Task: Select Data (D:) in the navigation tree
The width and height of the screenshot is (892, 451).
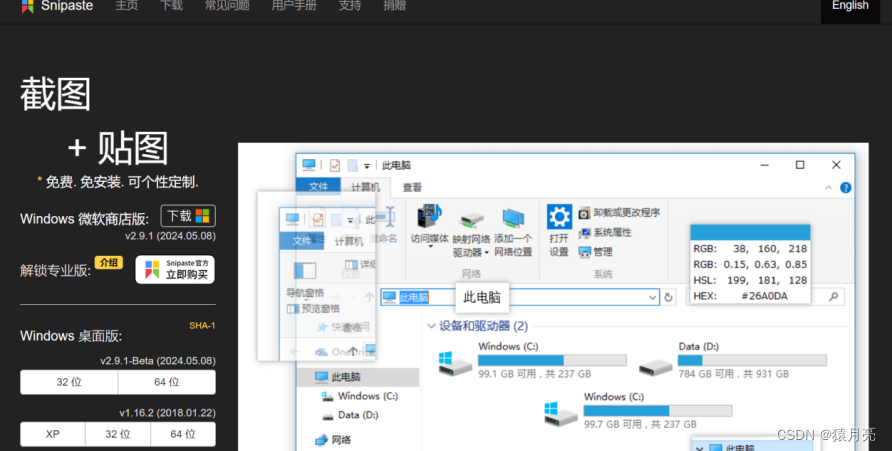Action: click(x=358, y=415)
